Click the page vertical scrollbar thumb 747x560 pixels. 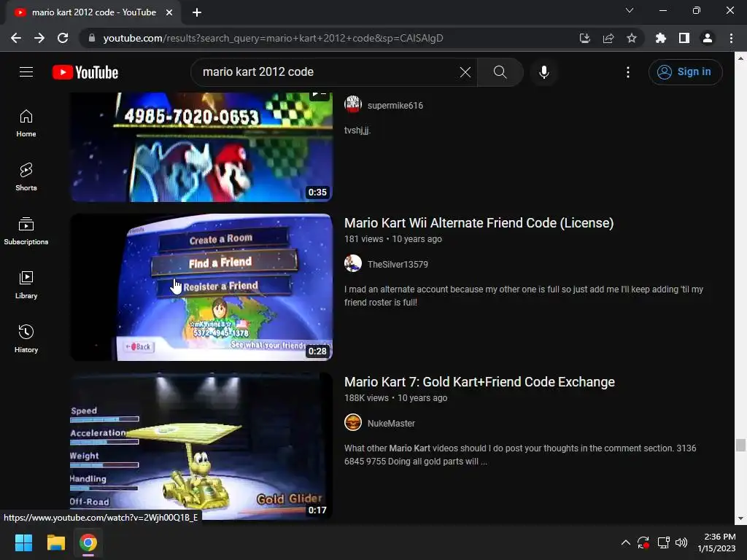point(740,445)
